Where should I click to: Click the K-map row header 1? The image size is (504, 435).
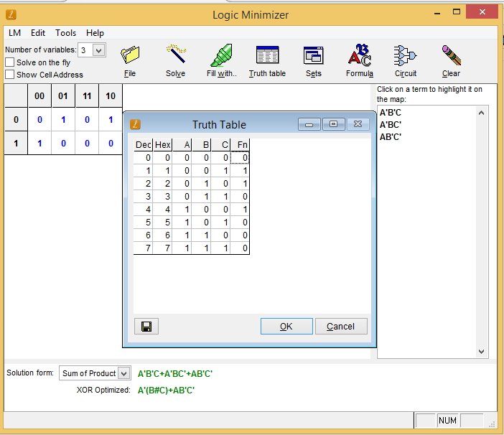(16, 144)
